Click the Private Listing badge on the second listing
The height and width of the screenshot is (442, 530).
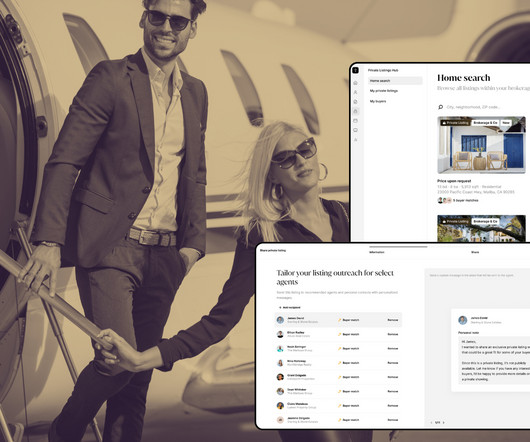[x=455, y=221]
